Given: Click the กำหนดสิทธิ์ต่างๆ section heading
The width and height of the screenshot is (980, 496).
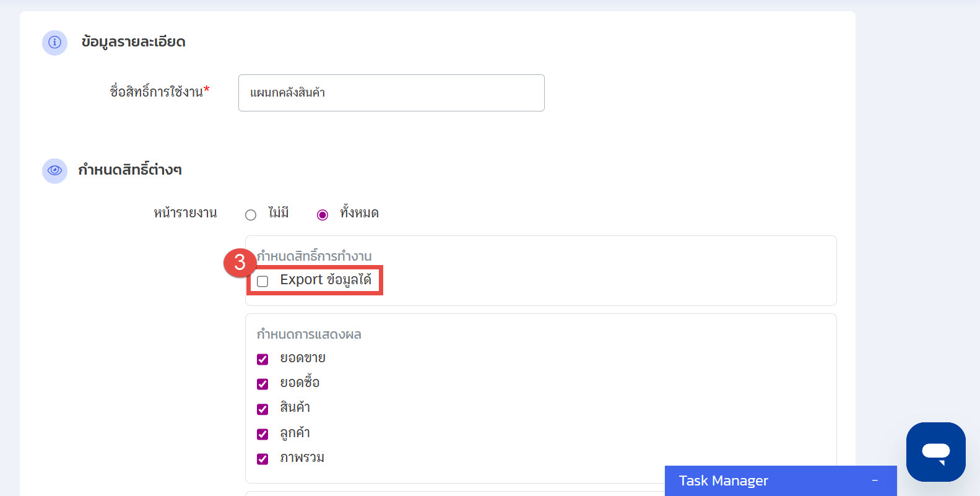Looking at the screenshot, I should click(x=130, y=170).
